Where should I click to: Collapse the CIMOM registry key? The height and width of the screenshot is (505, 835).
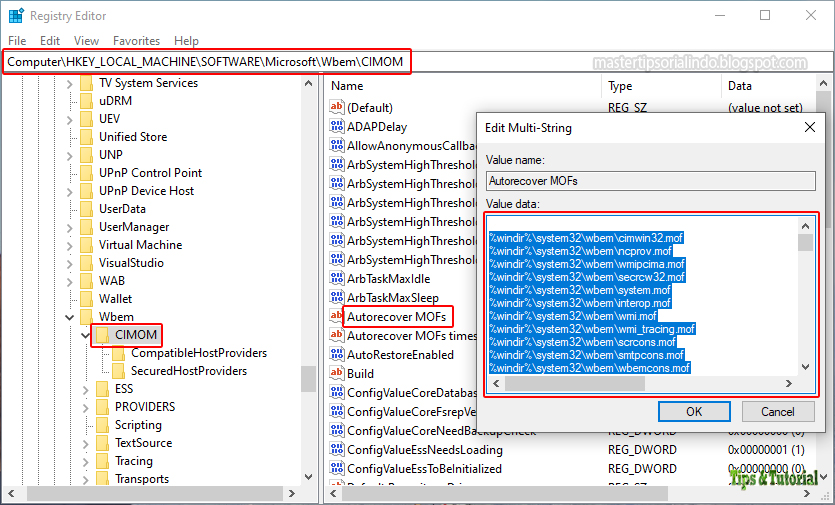tap(85, 335)
